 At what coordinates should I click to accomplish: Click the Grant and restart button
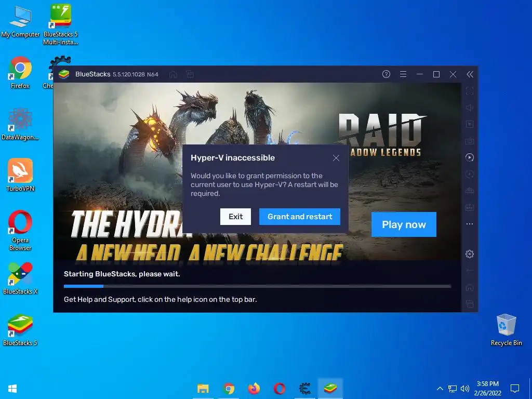(300, 217)
